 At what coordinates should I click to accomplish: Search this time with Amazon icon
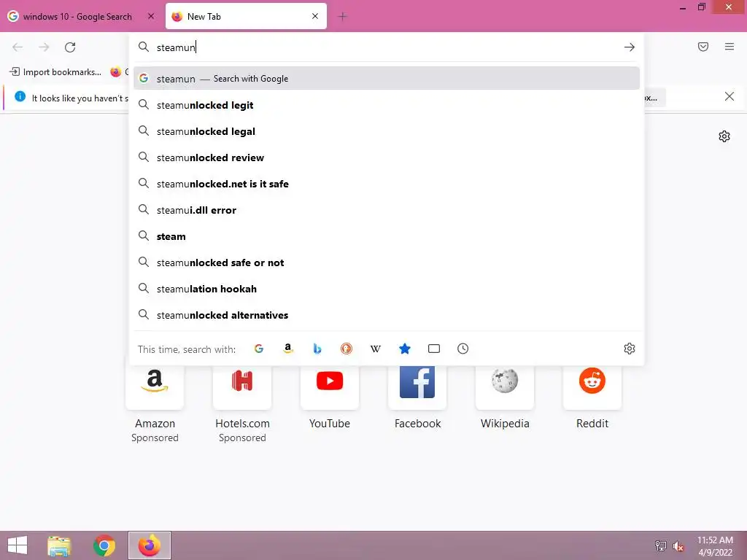287,349
